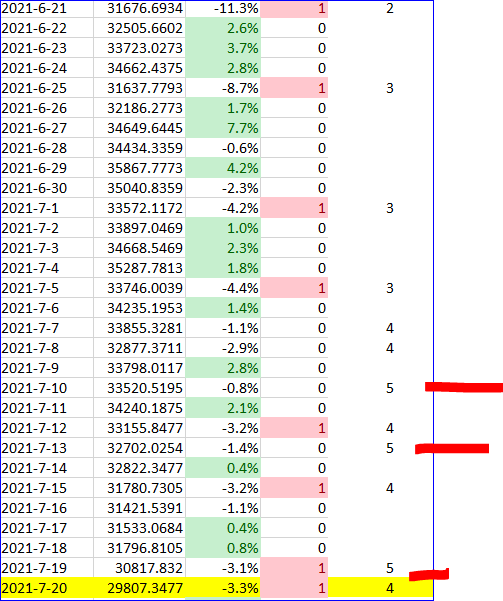This screenshot has height=601, width=503.
Task: Click the pink flag 1 in 2021-7-12 row
Action: coord(294,428)
